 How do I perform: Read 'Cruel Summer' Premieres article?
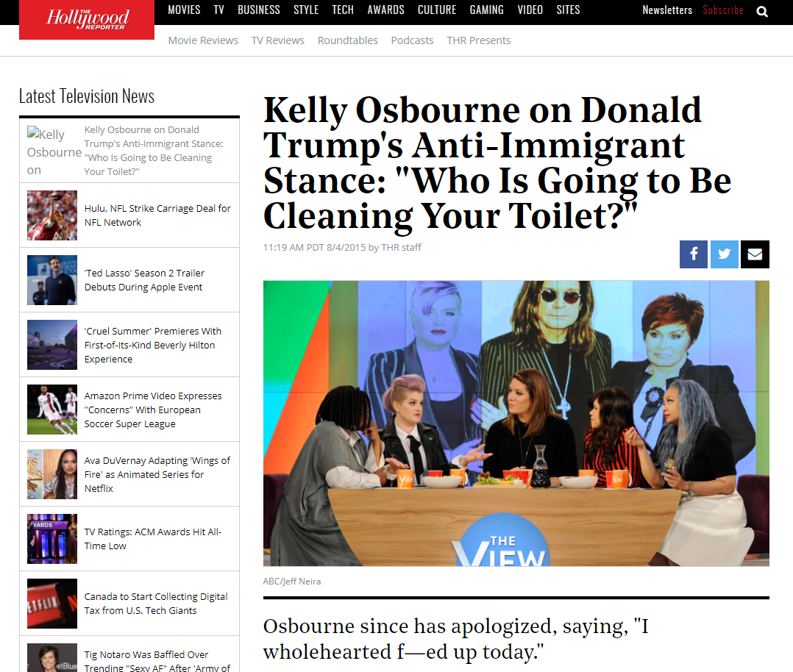153,345
